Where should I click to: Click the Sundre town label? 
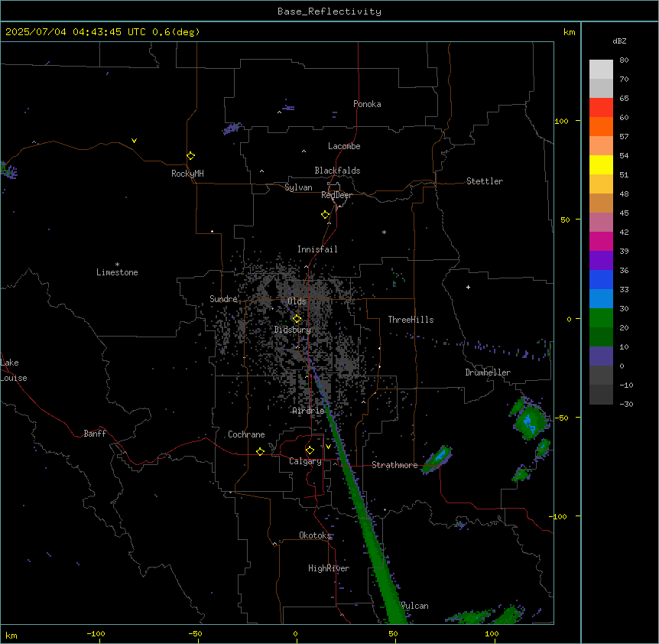pos(223,299)
